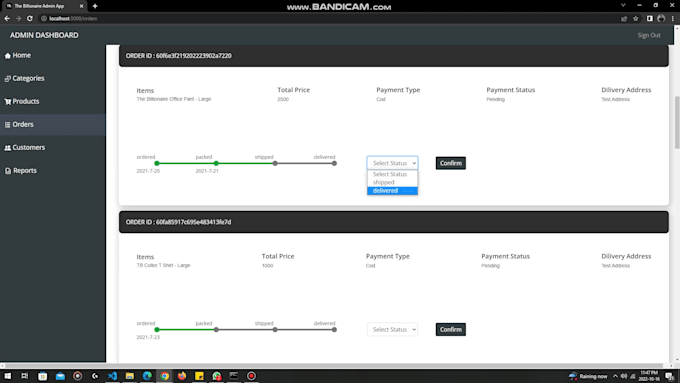680x383 pixels.
Task: Open the notification center icon
Action: coord(670,376)
